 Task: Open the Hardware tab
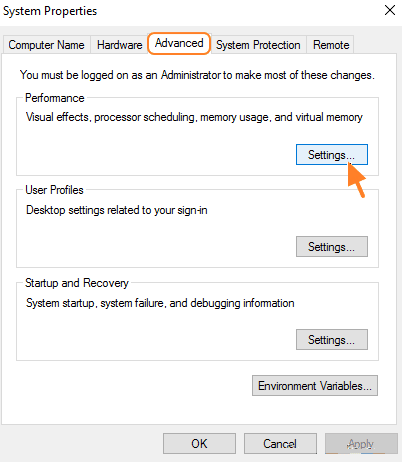(x=119, y=45)
